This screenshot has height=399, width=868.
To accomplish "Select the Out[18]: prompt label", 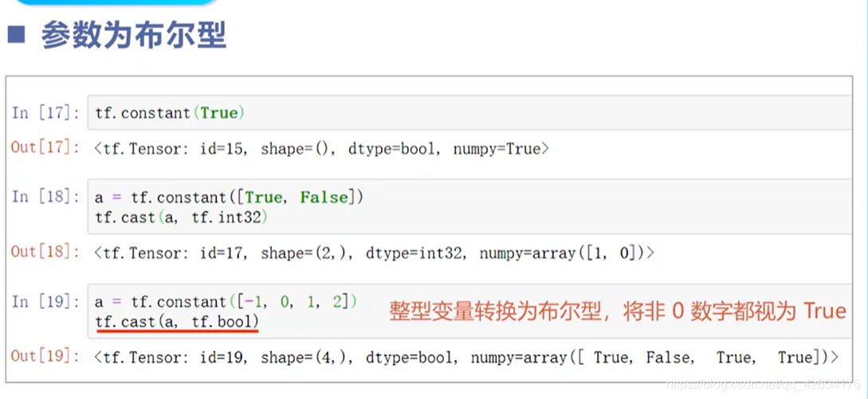I will click(x=45, y=252).
